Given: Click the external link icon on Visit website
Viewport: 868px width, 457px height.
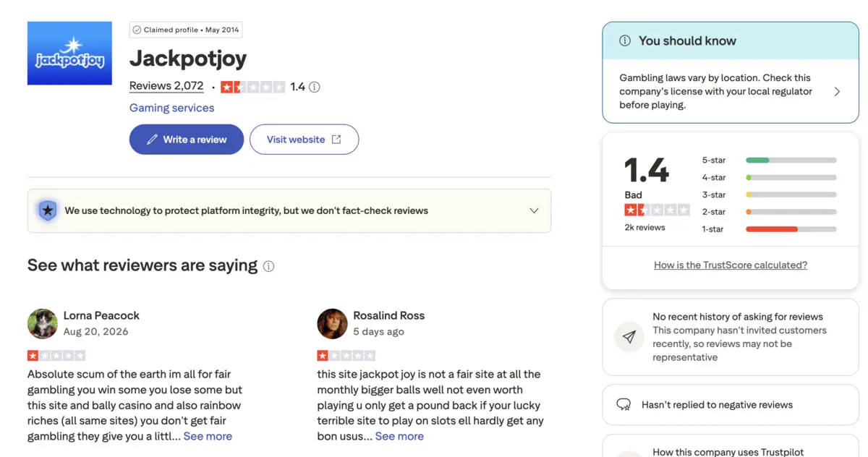Looking at the screenshot, I should tap(336, 140).
